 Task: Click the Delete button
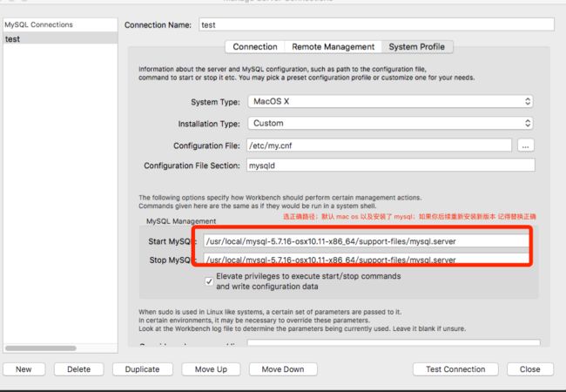78,369
